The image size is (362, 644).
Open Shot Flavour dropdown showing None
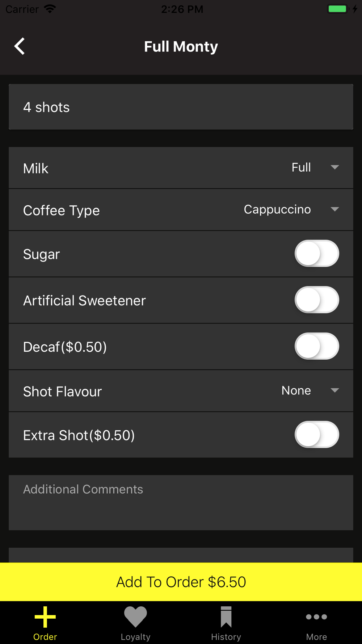point(310,390)
